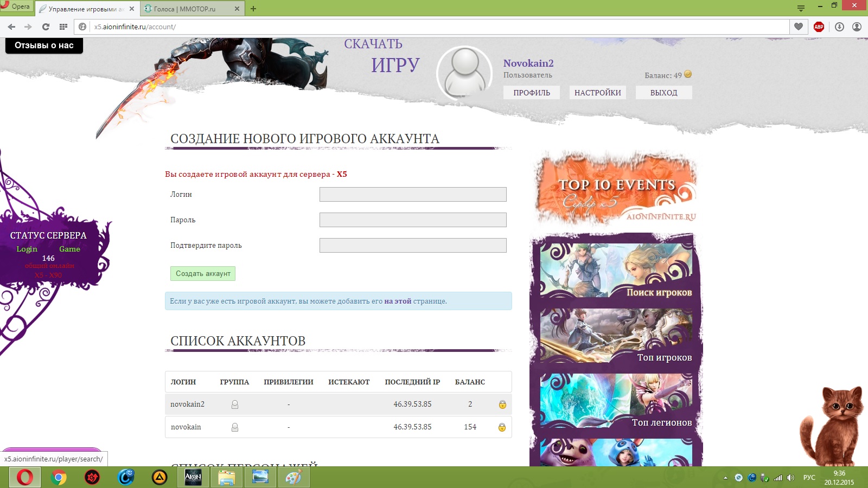This screenshot has width=868, height=488.
Task: Click the group padlock icon for novokain
Action: pyautogui.click(x=235, y=427)
